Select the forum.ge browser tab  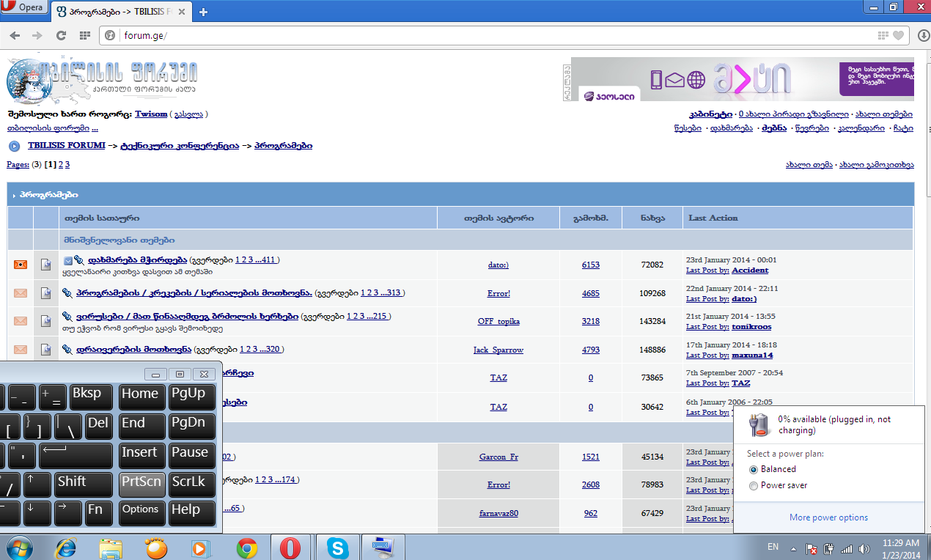tap(120, 12)
